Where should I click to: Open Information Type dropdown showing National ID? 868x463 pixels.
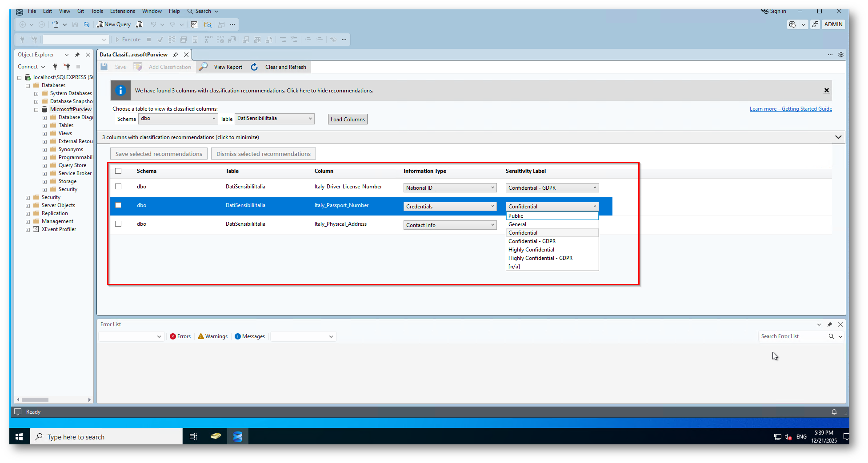point(450,188)
